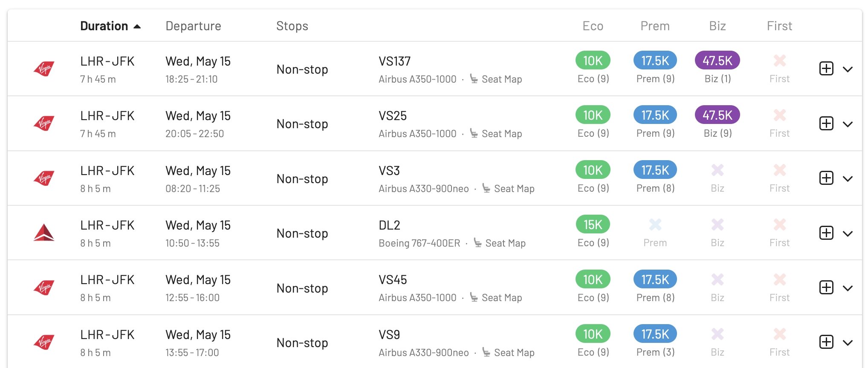Screen dimensions: 868x368
Task: Click the Biz column header
Action: pyautogui.click(x=718, y=26)
